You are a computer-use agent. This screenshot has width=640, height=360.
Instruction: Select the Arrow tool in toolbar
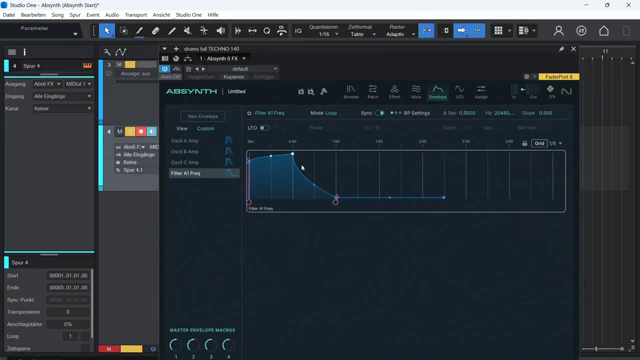point(107,31)
